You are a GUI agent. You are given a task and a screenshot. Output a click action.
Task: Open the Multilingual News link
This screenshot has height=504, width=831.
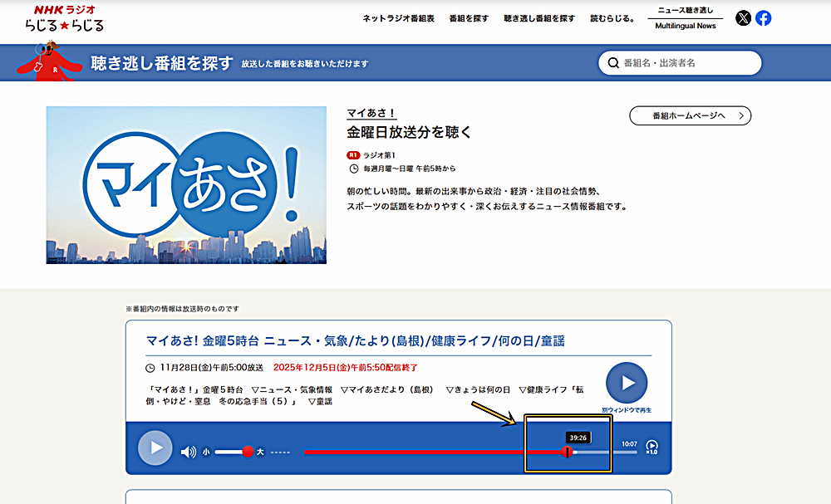click(x=685, y=27)
